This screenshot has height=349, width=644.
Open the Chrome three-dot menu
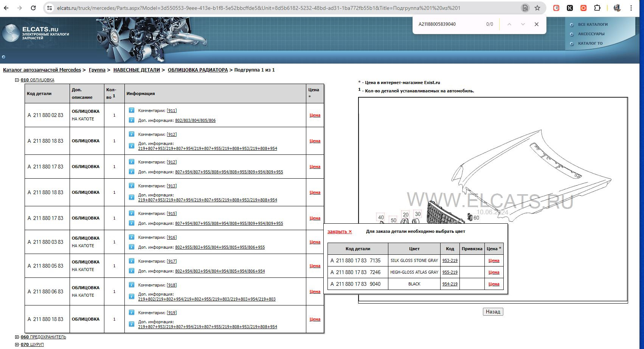631,8
